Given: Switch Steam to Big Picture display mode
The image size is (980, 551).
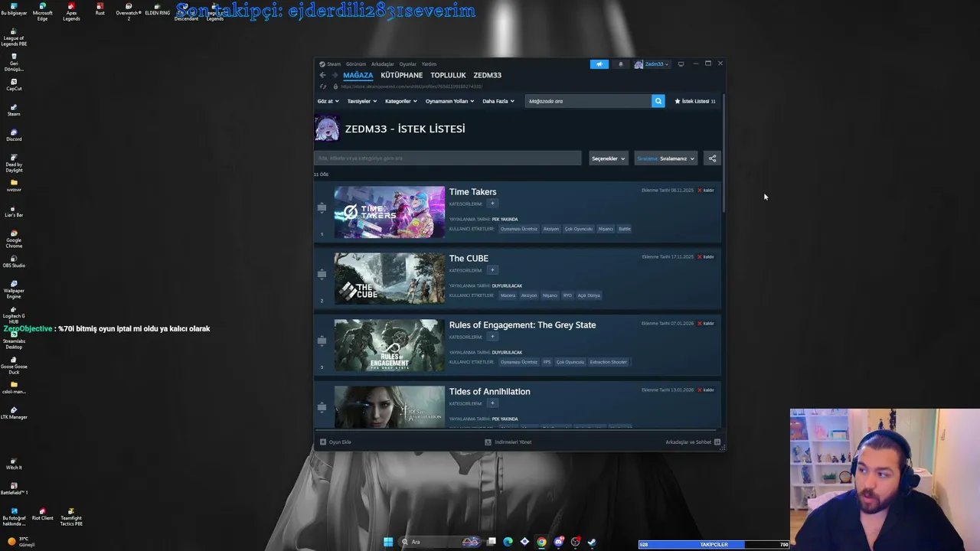Looking at the screenshot, I should [681, 64].
